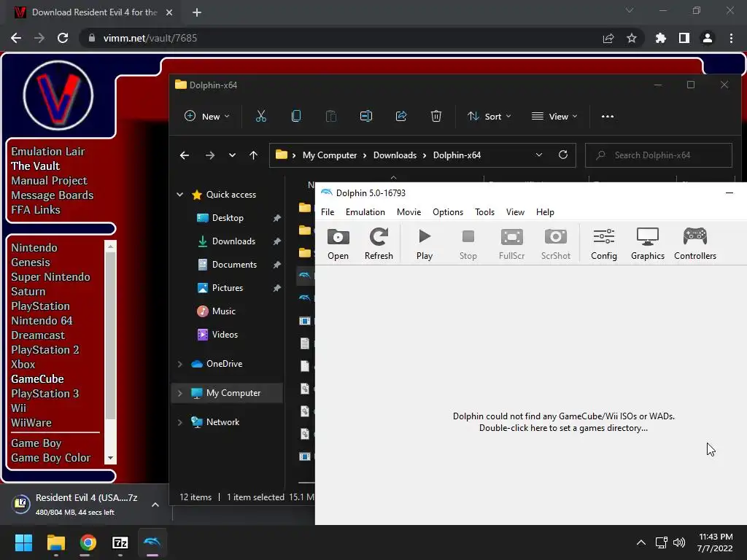This screenshot has height=560, width=747.
Task: Click the Play button in Dolphin
Action: click(425, 244)
